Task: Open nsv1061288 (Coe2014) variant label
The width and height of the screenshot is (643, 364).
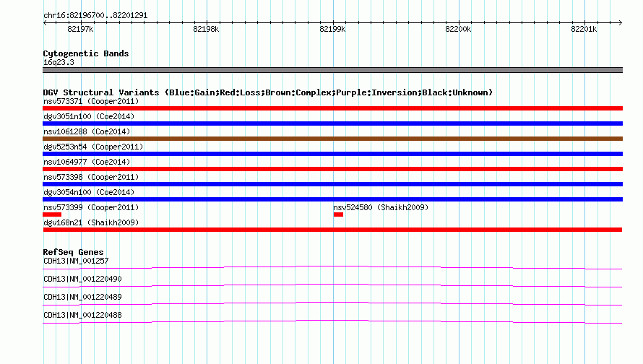Action: [87, 131]
